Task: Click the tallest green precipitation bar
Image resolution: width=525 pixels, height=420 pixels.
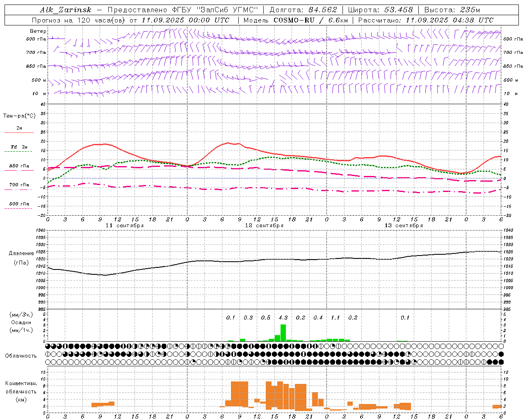Action: tap(283, 333)
